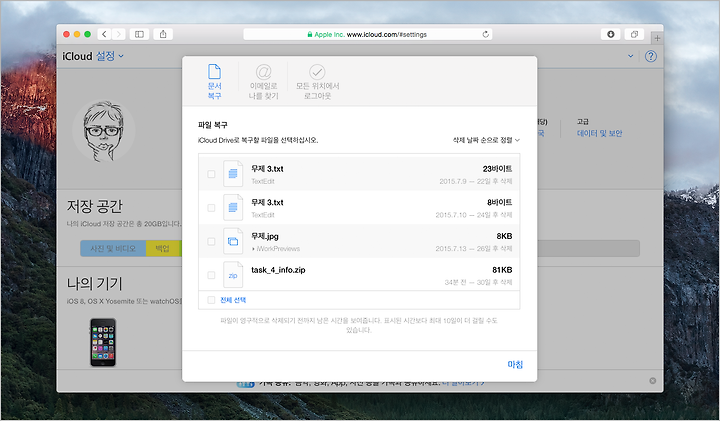
Task: Check the task_4_info.zip file
Action: pos(211,275)
